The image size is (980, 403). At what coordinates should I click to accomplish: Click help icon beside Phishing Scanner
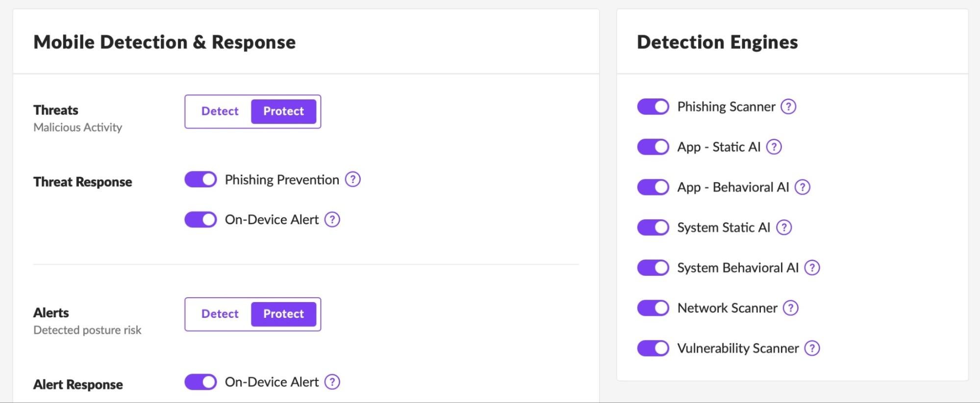[x=788, y=107]
